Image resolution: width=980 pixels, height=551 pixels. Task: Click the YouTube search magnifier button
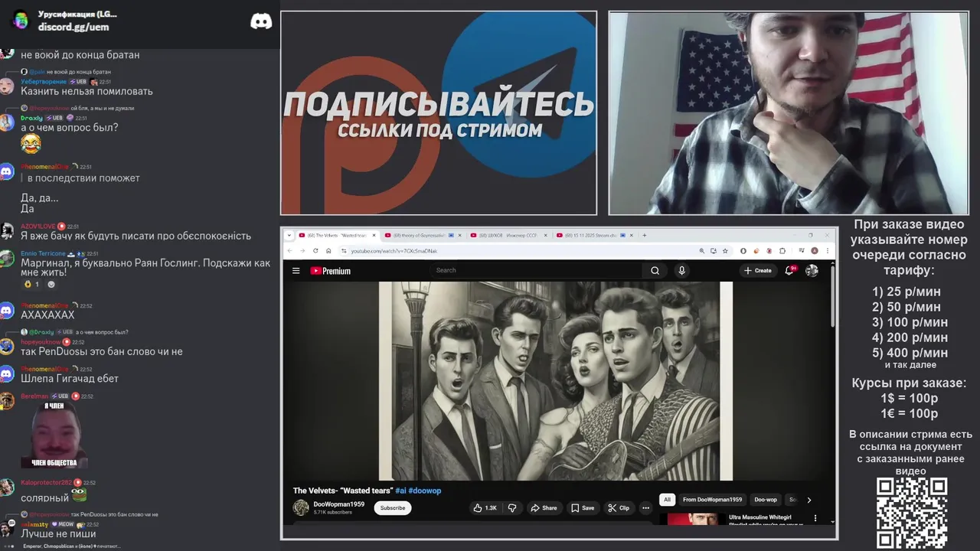tap(655, 270)
